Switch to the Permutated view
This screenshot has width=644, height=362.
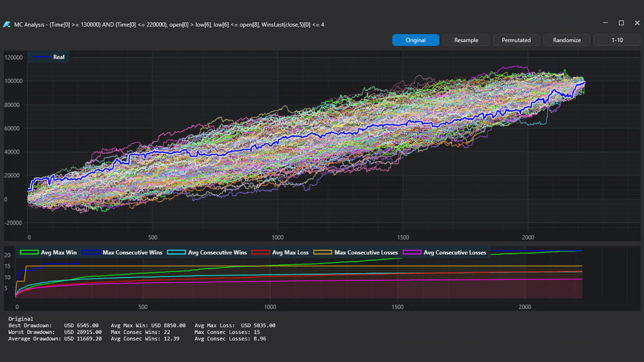[x=516, y=40]
